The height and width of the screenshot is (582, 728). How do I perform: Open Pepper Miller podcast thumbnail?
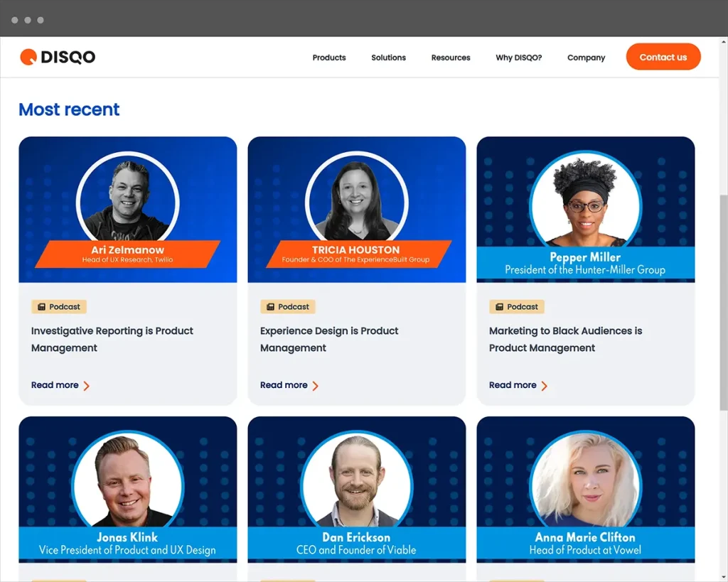[586, 210]
